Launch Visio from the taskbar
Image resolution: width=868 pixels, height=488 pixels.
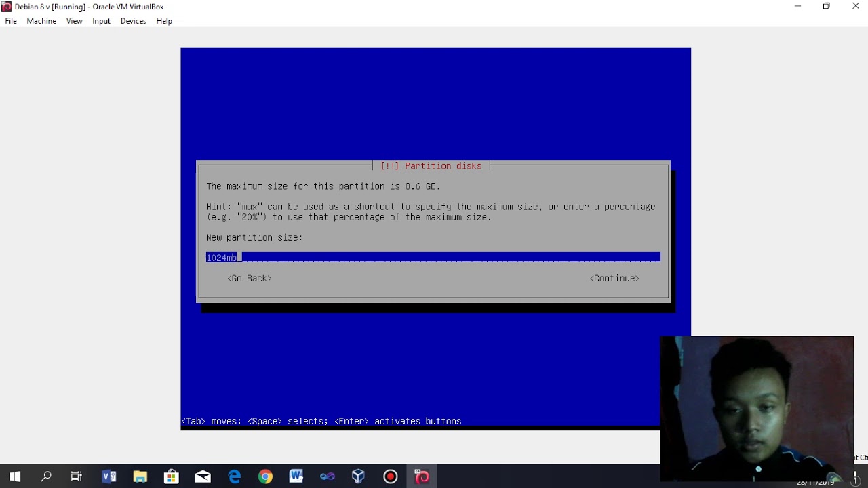108,476
